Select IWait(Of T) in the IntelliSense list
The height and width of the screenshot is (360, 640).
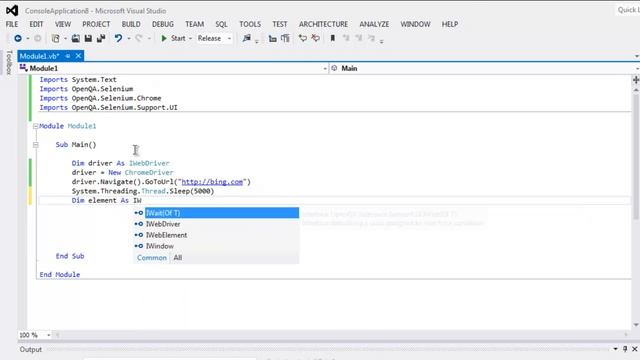coord(216,213)
